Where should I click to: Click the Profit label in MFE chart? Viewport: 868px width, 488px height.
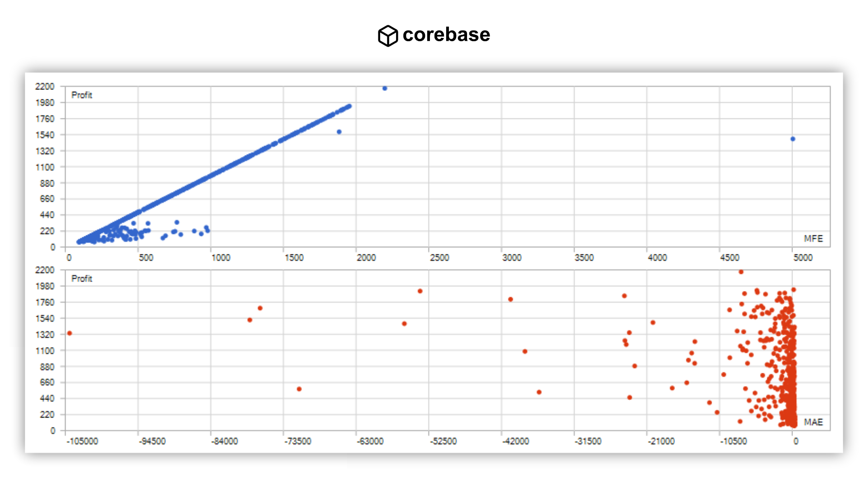pyautogui.click(x=82, y=95)
